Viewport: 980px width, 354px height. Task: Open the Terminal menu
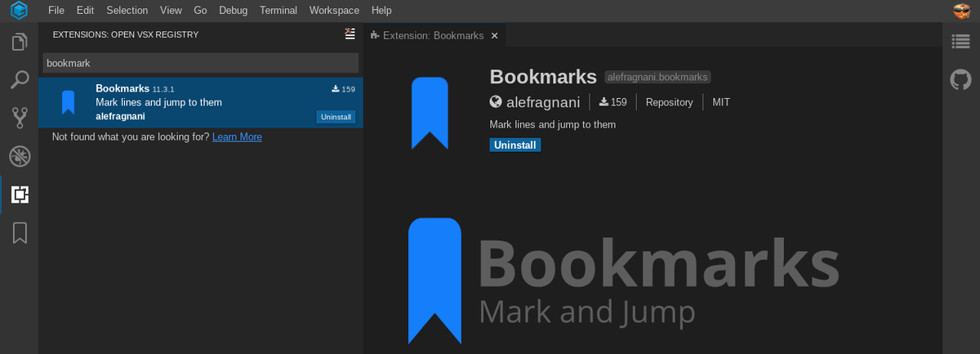(x=278, y=11)
